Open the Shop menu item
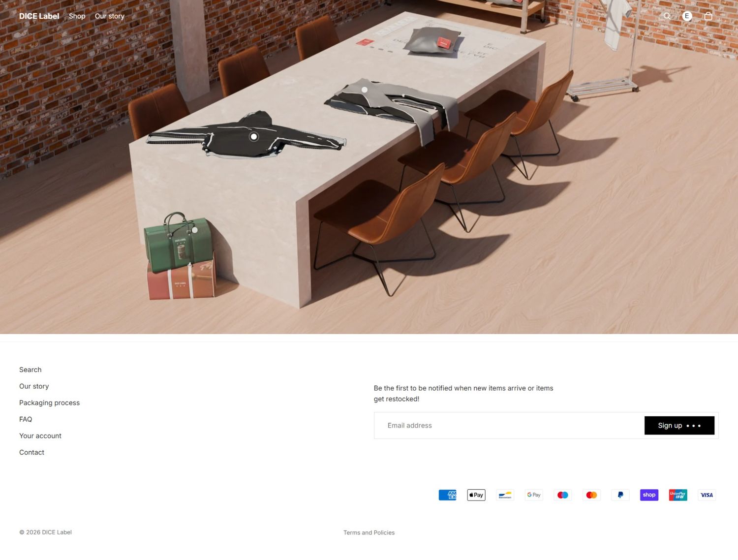 (x=77, y=16)
